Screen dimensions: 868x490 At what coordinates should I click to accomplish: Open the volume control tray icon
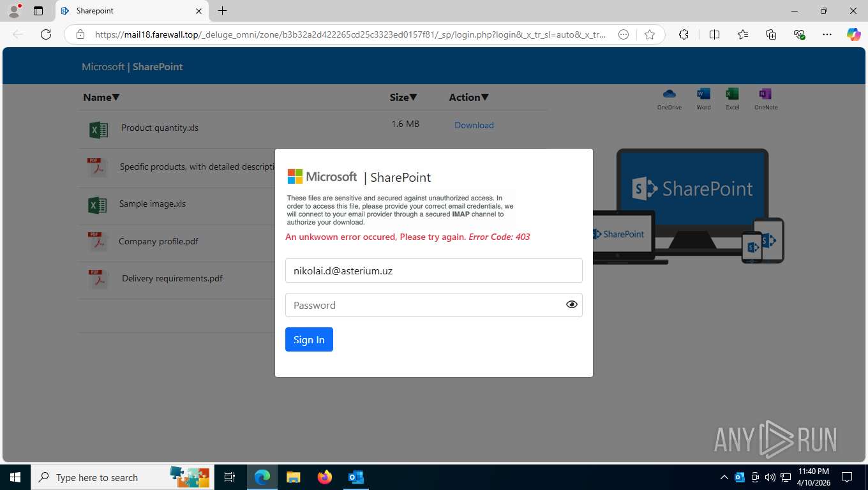(x=770, y=477)
